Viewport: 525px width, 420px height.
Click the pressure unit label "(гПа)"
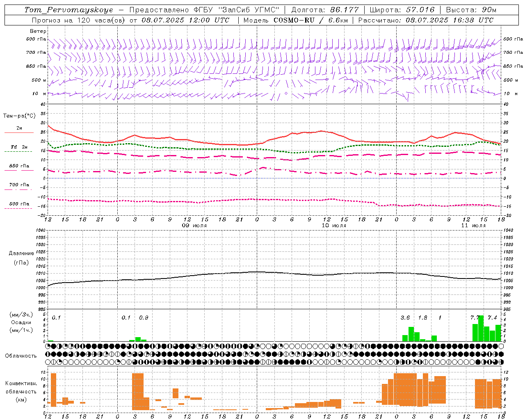point(21,262)
